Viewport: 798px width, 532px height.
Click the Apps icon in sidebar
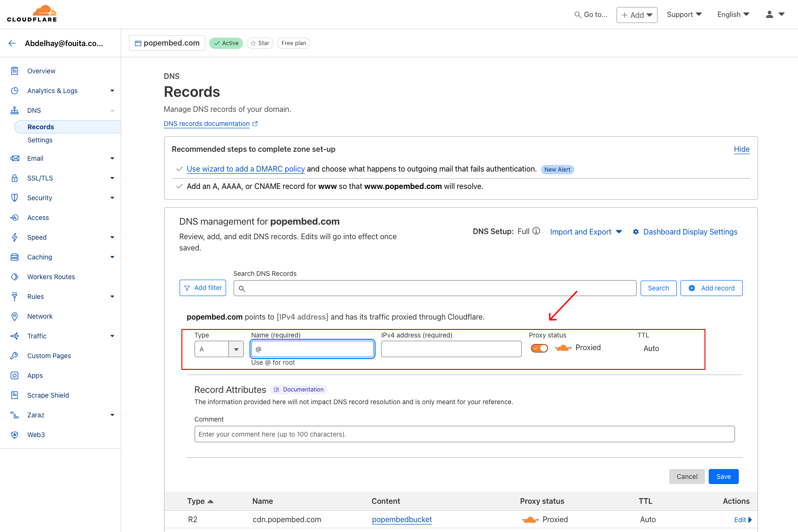point(15,376)
